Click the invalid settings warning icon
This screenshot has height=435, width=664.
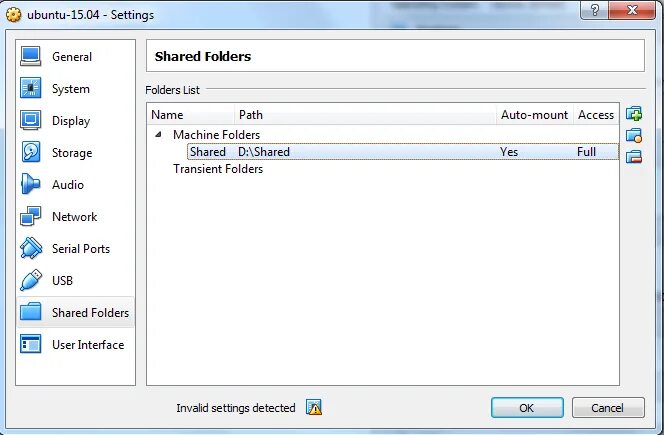314,407
